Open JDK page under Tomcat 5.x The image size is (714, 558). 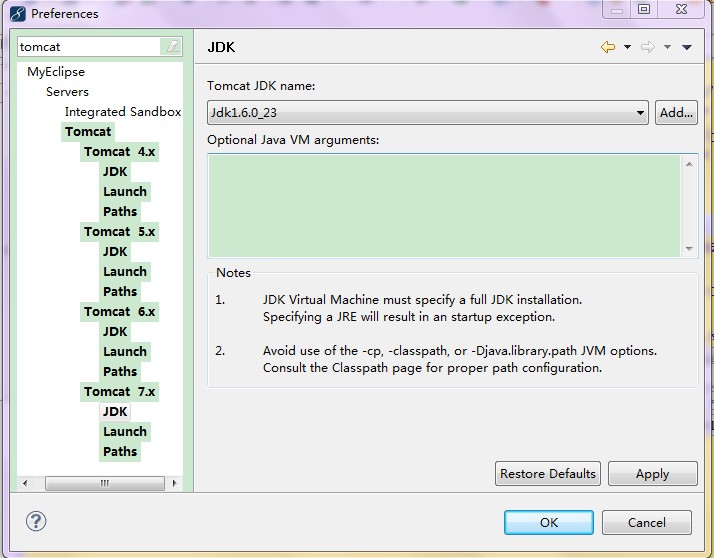coord(115,252)
